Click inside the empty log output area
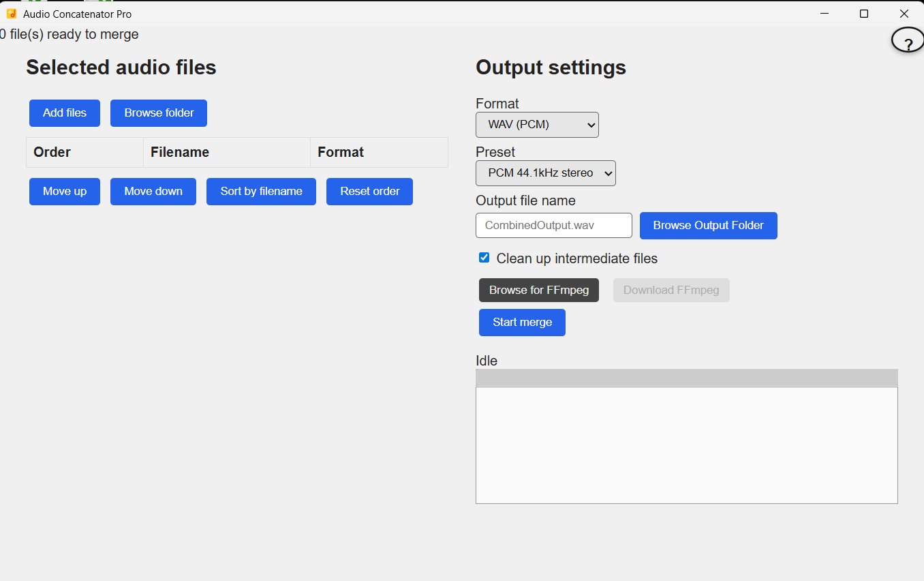 687,445
